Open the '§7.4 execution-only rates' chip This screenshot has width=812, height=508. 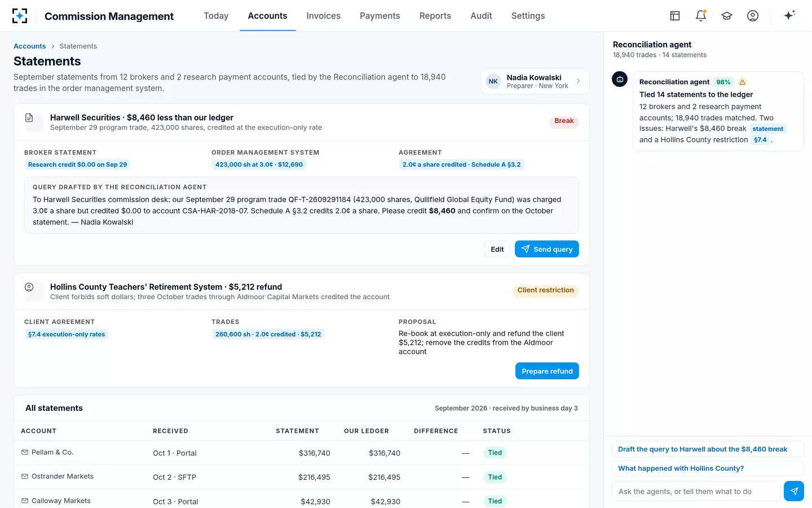tap(67, 334)
